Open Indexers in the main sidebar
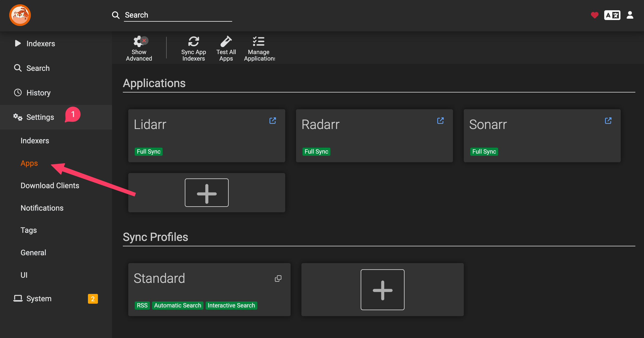This screenshot has width=644, height=338. pyautogui.click(x=56, y=44)
